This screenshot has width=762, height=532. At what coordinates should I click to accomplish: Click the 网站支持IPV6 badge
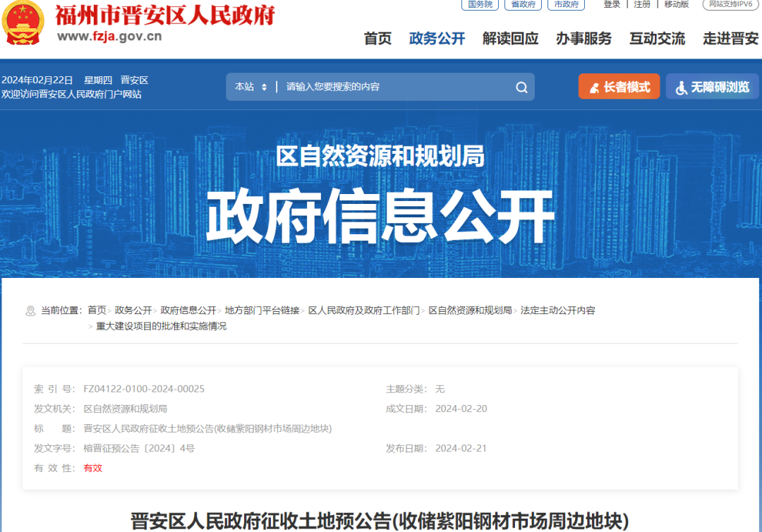[x=730, y=6]
